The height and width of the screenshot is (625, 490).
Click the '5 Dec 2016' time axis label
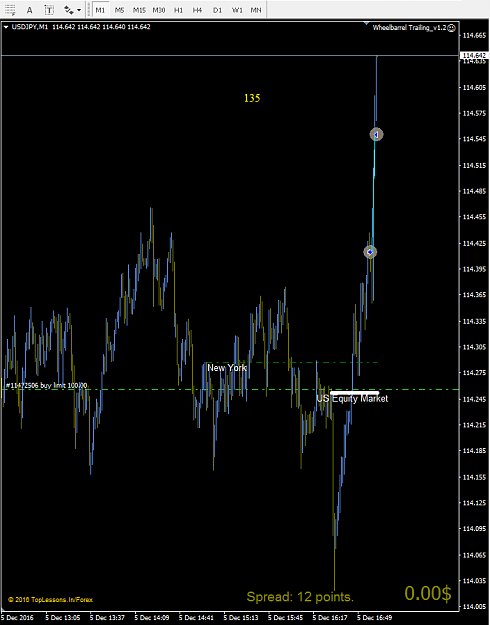click(18, 618)
